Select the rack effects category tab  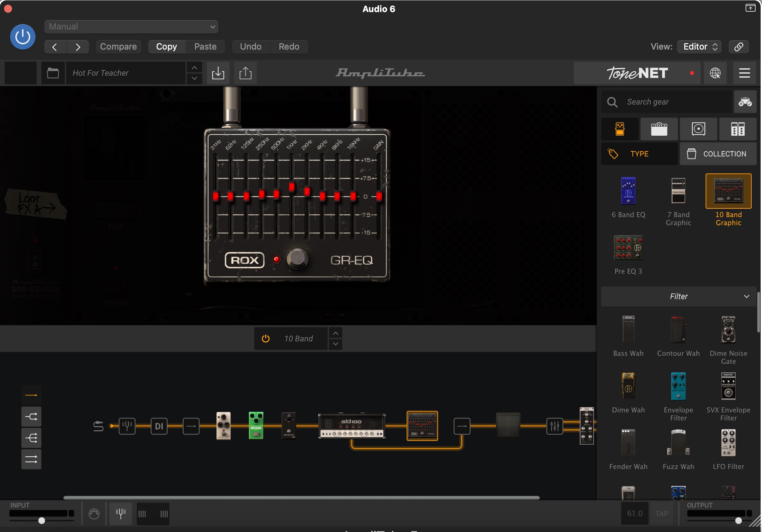(738, 129)
